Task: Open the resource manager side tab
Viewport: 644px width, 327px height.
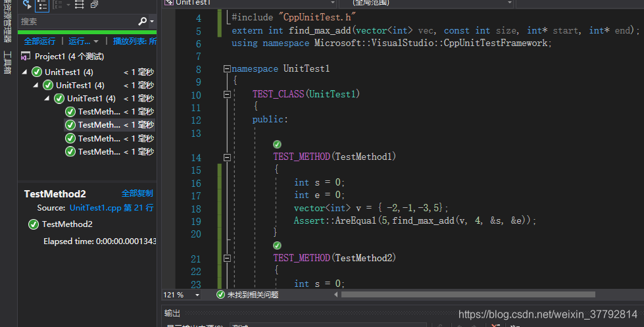Action: tap(7, 20)
